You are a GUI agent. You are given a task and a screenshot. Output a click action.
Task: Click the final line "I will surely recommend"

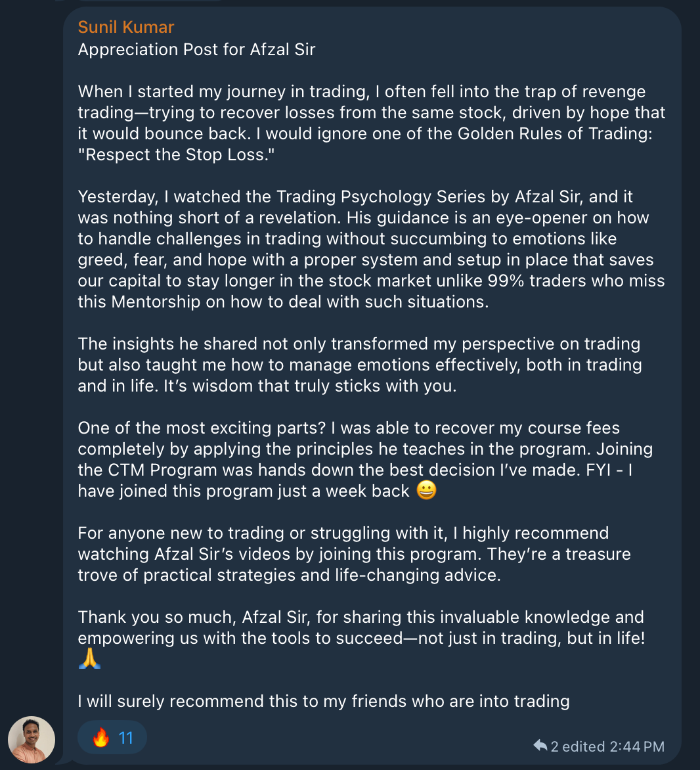[x=323, y=701]
